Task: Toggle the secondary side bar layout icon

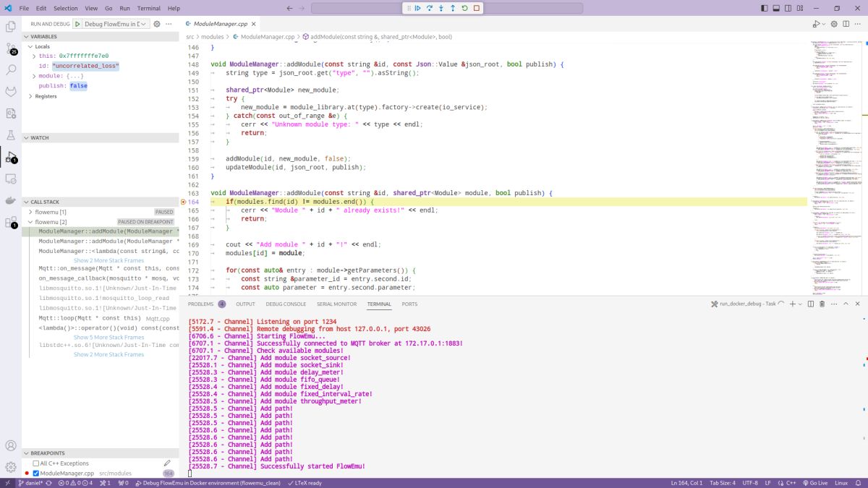Action: click(x=789, y=8)
